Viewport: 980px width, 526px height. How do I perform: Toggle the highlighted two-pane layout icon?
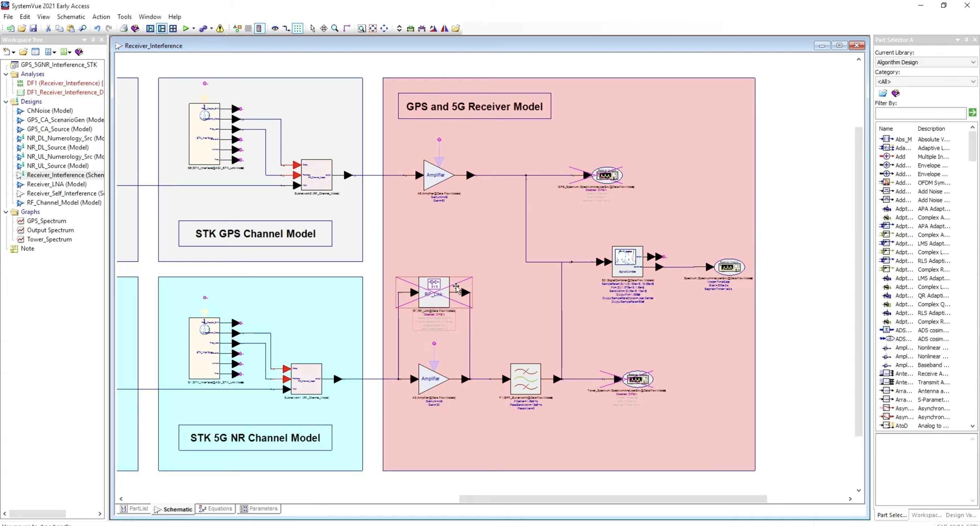click(162, 28)
